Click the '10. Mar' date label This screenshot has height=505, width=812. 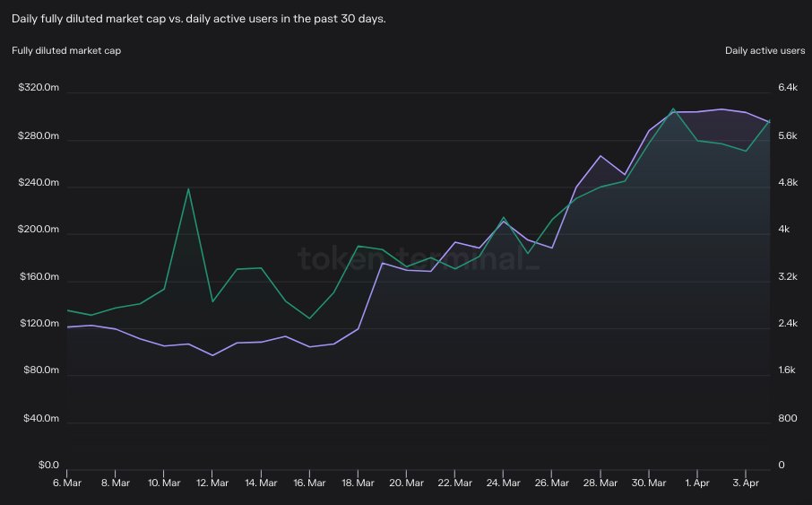tap(164, 483)
